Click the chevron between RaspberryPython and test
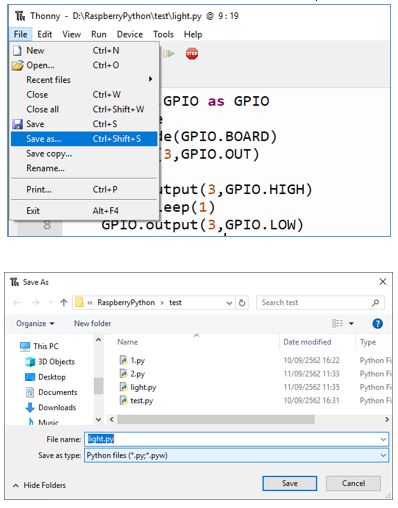The image size is (398, 508). pos(162,303)
